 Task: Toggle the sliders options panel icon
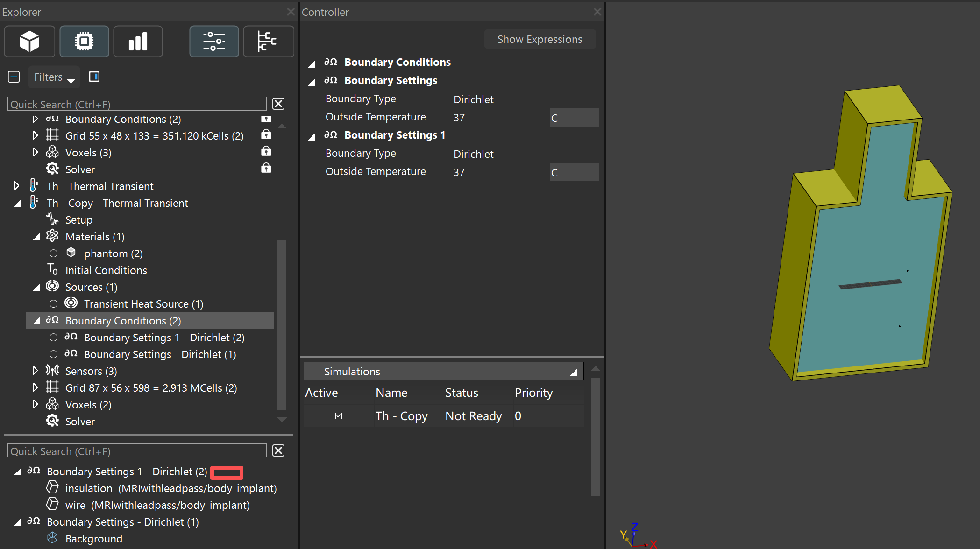[x=214, y=42]
